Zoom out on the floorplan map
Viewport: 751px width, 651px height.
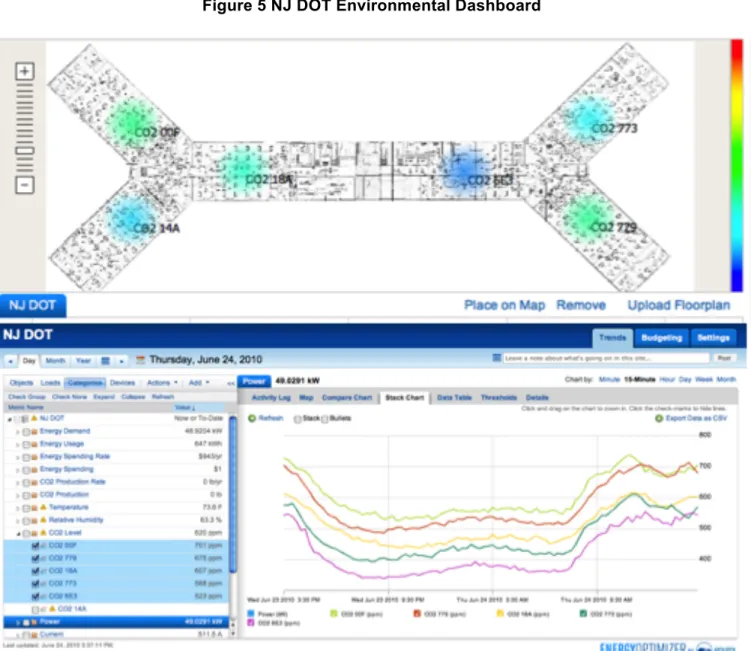25,185
